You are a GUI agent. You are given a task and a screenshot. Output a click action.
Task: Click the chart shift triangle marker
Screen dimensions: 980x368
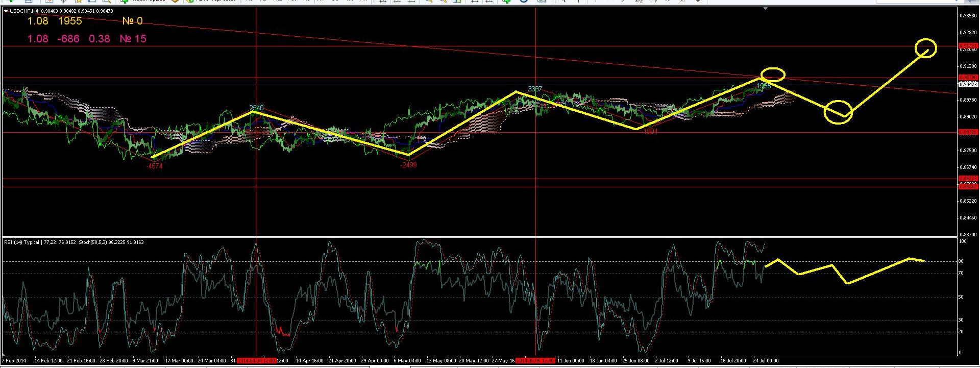765,9
